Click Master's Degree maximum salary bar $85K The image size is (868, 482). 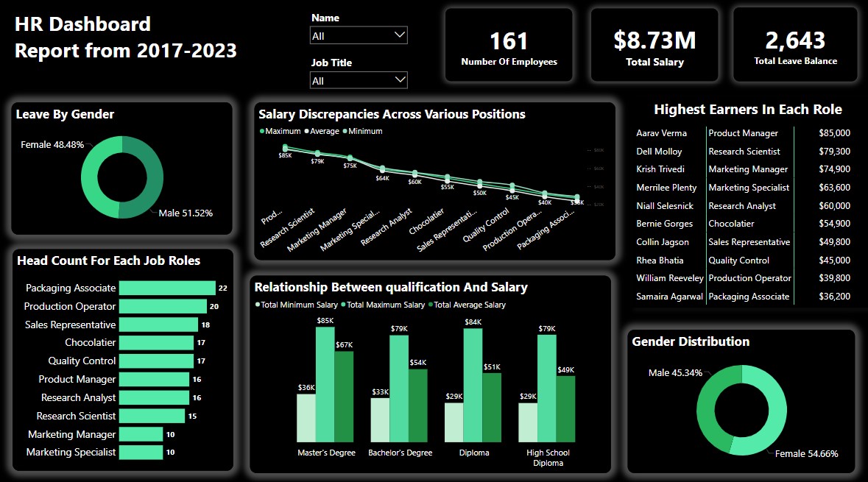(x=325, y=385)
